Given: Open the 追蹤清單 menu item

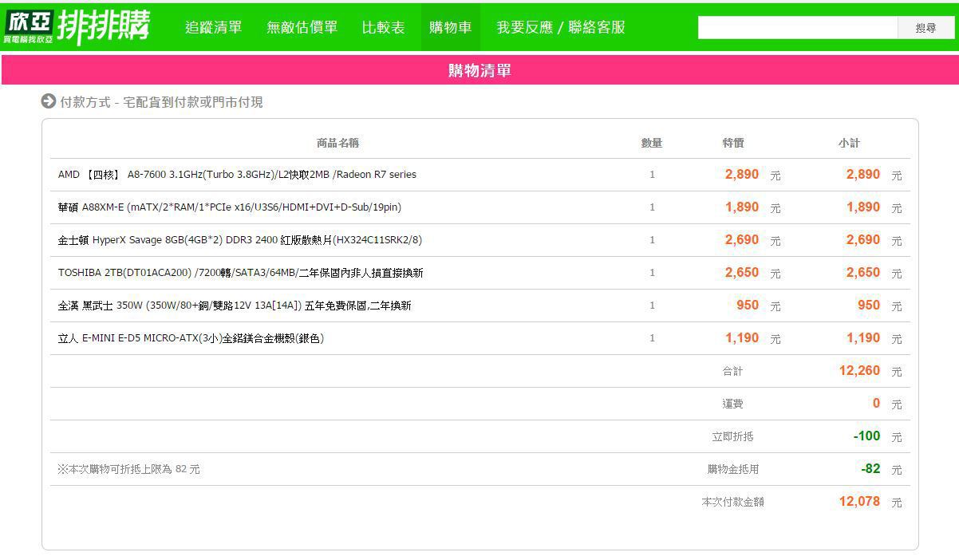Looking at the screenshot, I should click(213, 27).
